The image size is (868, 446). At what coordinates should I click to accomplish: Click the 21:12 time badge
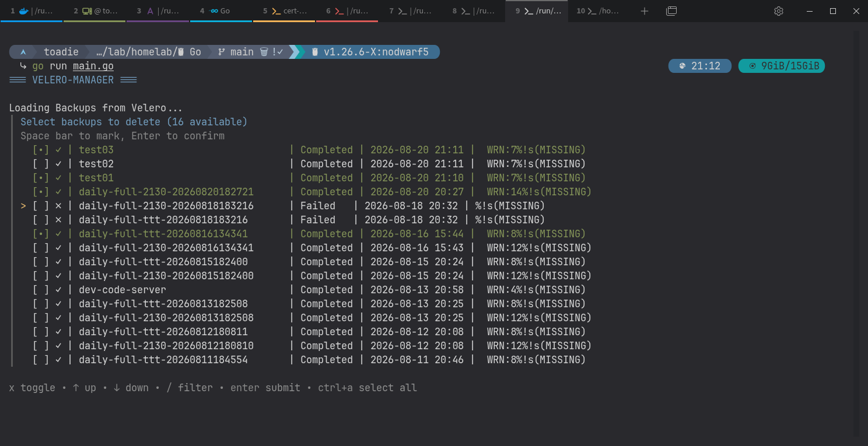tap(700, 66)
